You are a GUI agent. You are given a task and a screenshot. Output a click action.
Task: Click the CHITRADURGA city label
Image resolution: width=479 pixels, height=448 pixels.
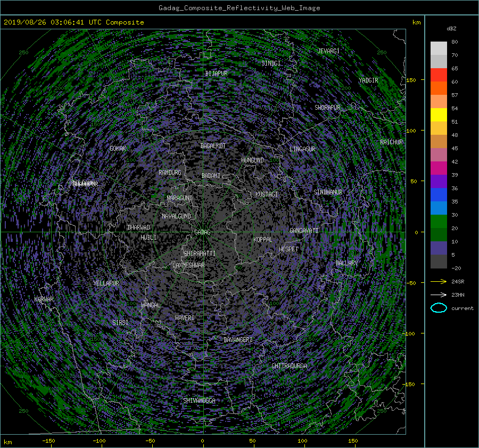(x=290, y=366)
